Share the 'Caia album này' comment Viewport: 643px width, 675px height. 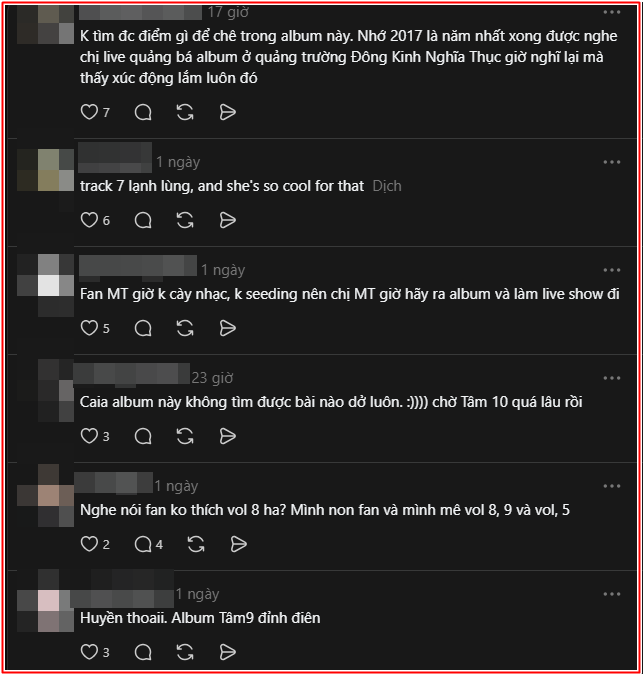coord(228,436)
